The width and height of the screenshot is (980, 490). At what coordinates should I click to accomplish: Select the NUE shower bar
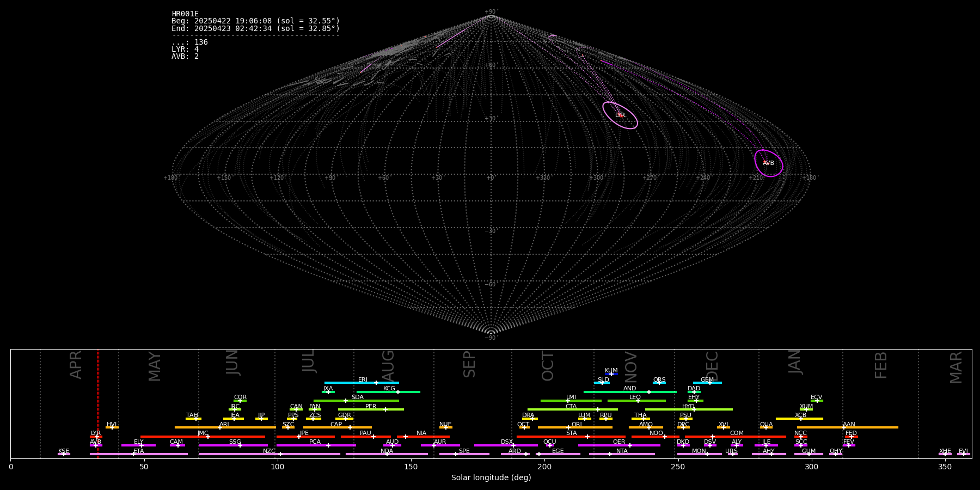pyautogui.click(x=446, y=427)
